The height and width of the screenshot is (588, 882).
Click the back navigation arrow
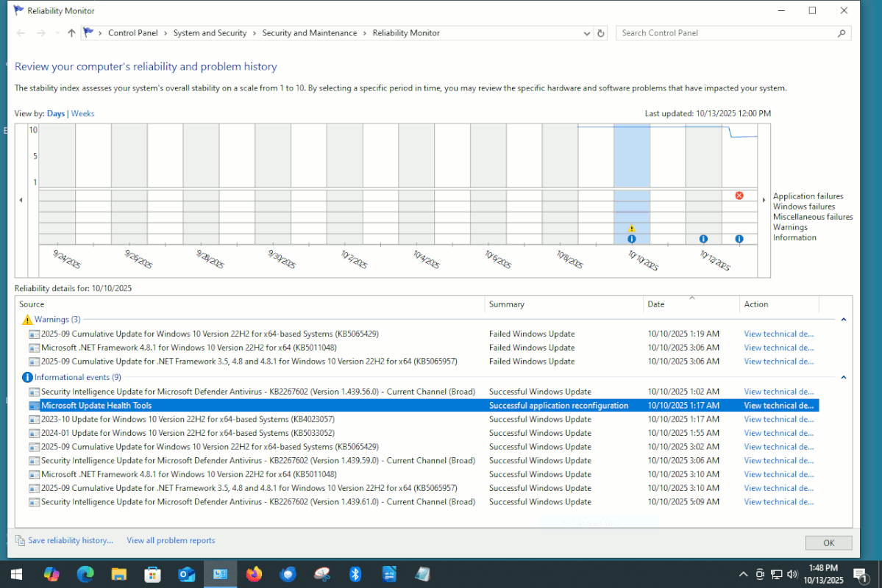click(x=21, y=33)
